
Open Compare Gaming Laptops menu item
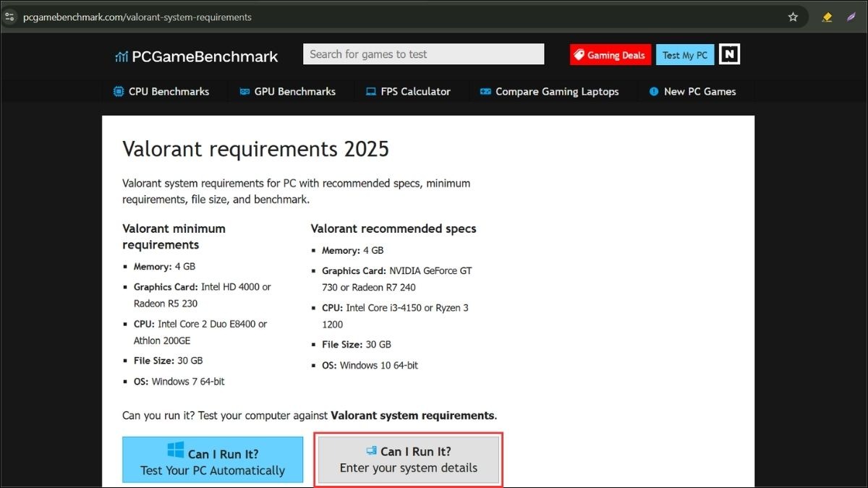(x=549, y=92)
